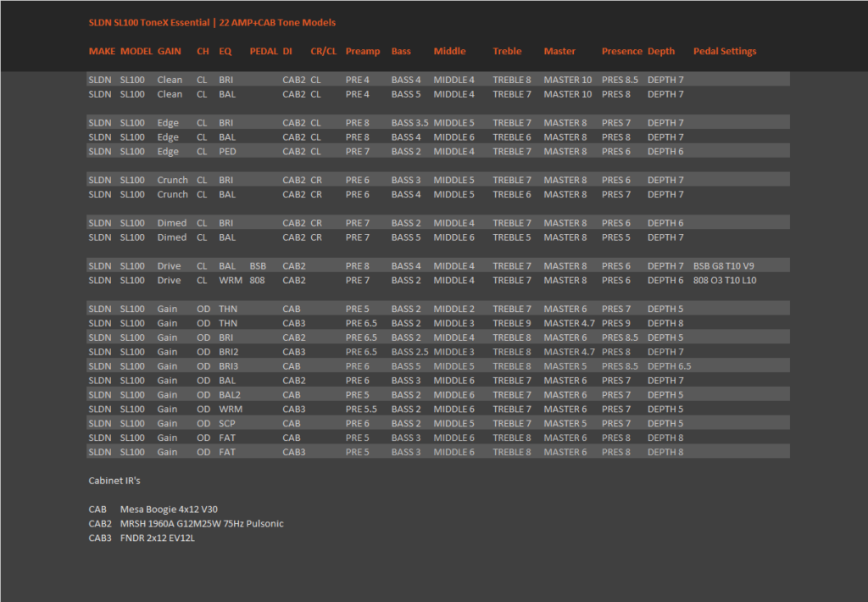Screen dimensions: 868x602
Task: Select the 'DEPTH 6.5' cell
Action: pyautogui.click(x=670, y=366)
